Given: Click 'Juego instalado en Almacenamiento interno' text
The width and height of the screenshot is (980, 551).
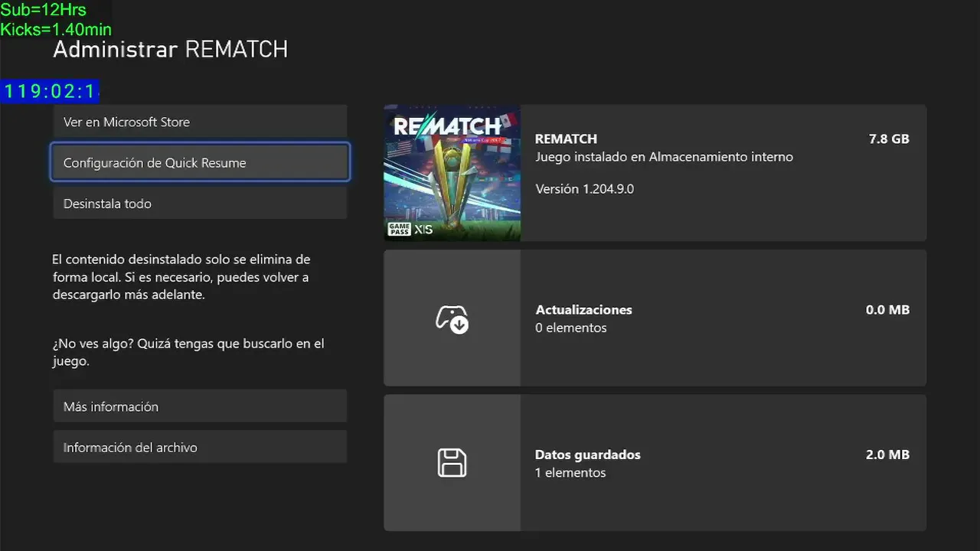Looking at the screenshot, I should point(664,157).
